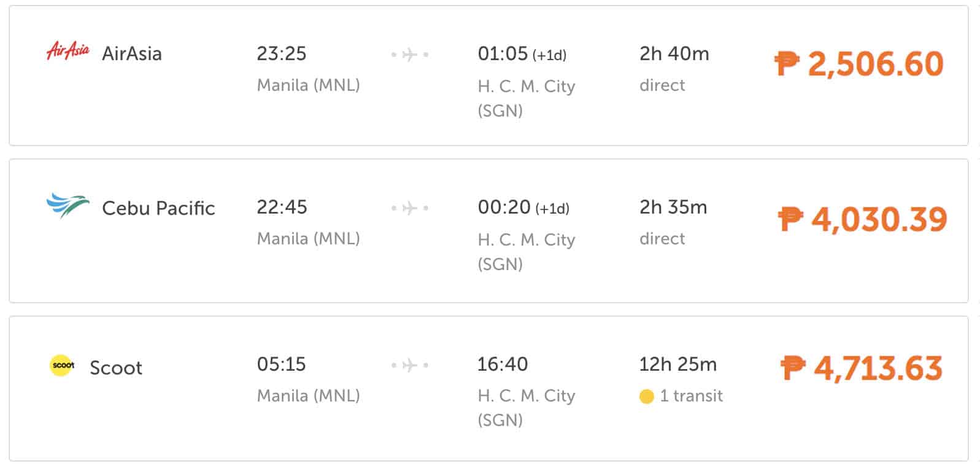Click the 1 transit label
The image size is (980, 469).
coord(691,396)
